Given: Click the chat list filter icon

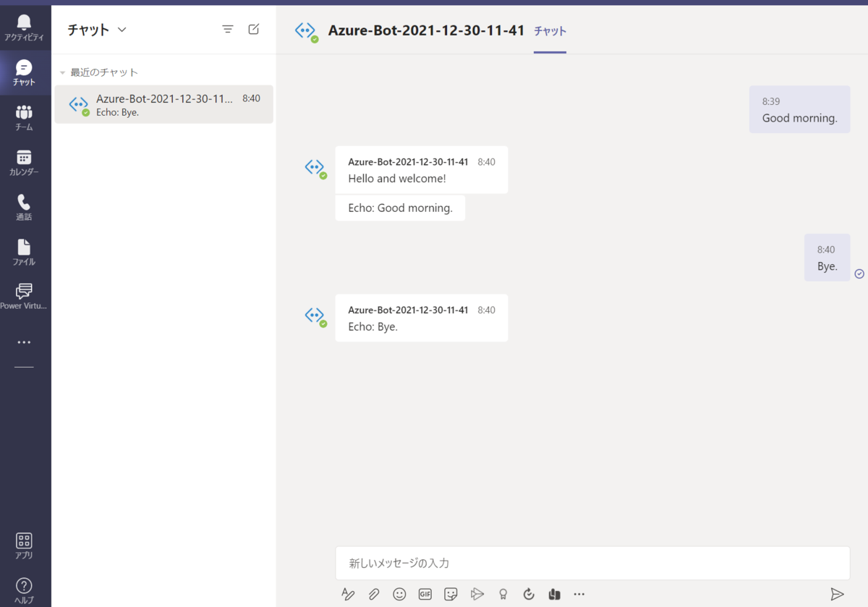Looking at the screenshot, I should pyautogui.click(x=228, y=30).
